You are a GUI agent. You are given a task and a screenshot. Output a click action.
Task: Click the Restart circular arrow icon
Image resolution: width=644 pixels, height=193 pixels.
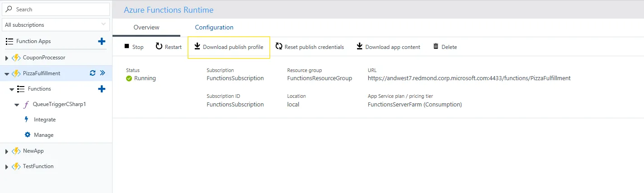159,46
